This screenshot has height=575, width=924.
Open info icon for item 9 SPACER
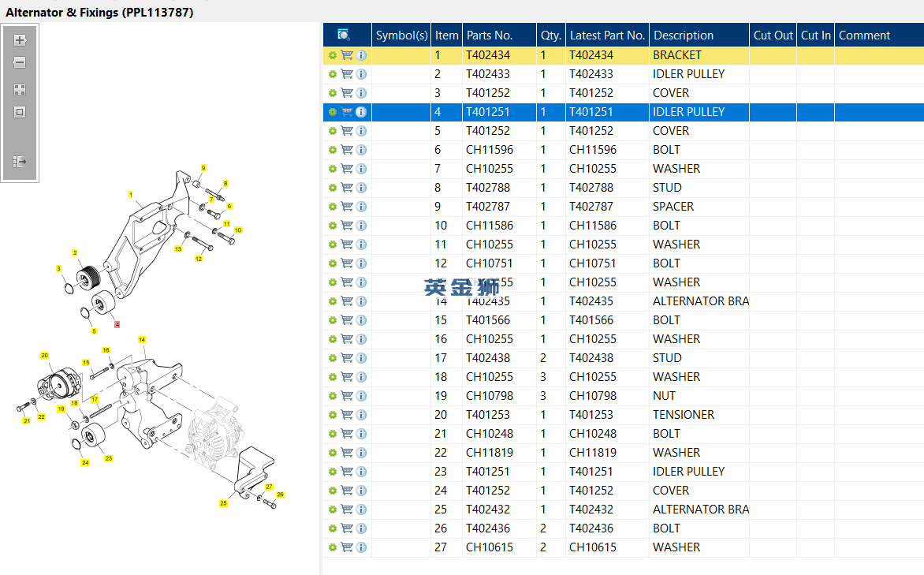pos(361,207)
